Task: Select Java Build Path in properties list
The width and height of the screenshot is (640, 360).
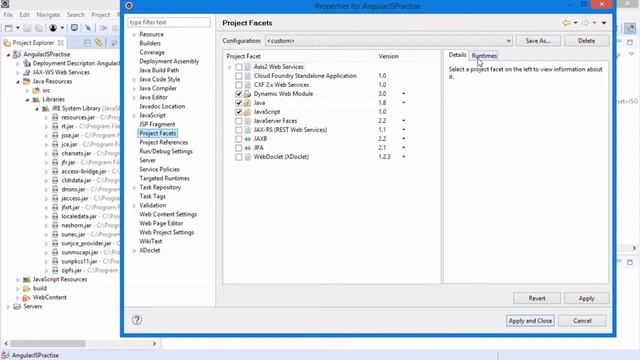Action: click(x=159, y=70)
